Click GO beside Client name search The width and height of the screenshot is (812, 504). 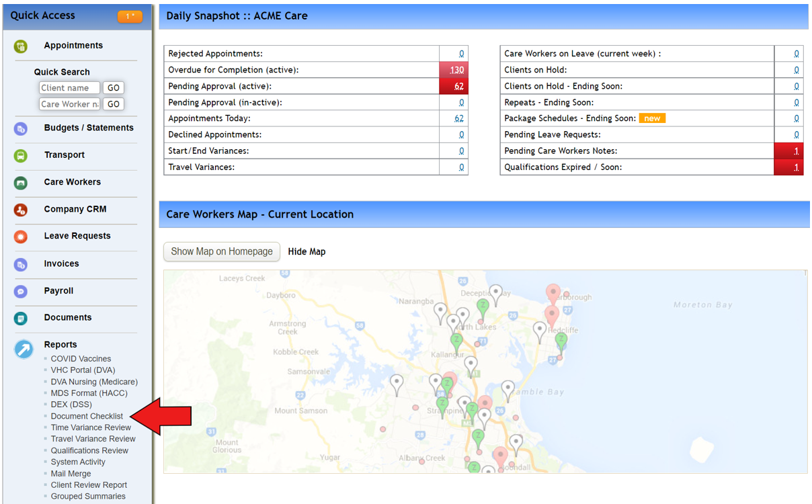(113, 87)
